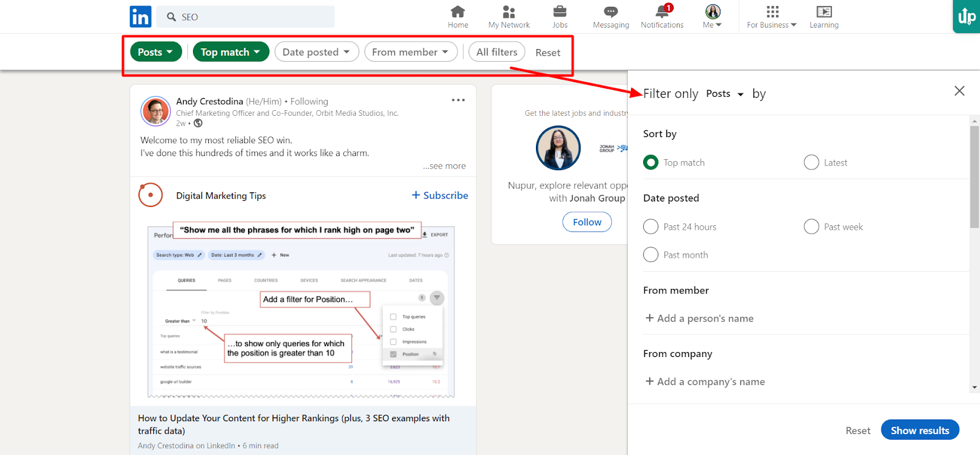Screen dimensions: 980x455
Task: Open the All filters button
Action: [x=497, y=52]
